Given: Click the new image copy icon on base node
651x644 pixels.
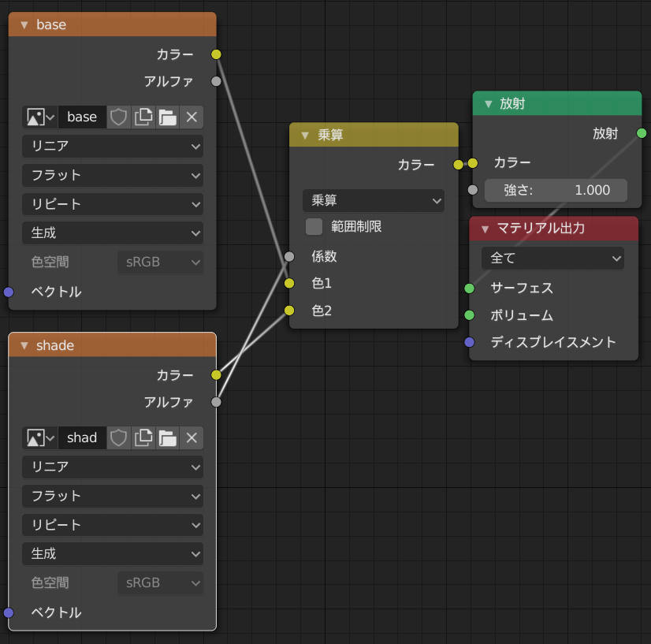Looking at the screenshot, I should click(143, 117).
